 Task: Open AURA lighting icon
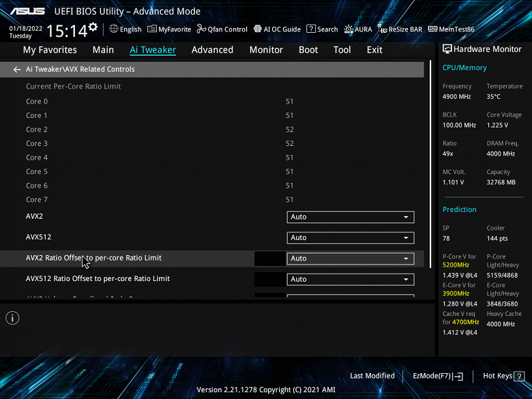tap(349, 29)
